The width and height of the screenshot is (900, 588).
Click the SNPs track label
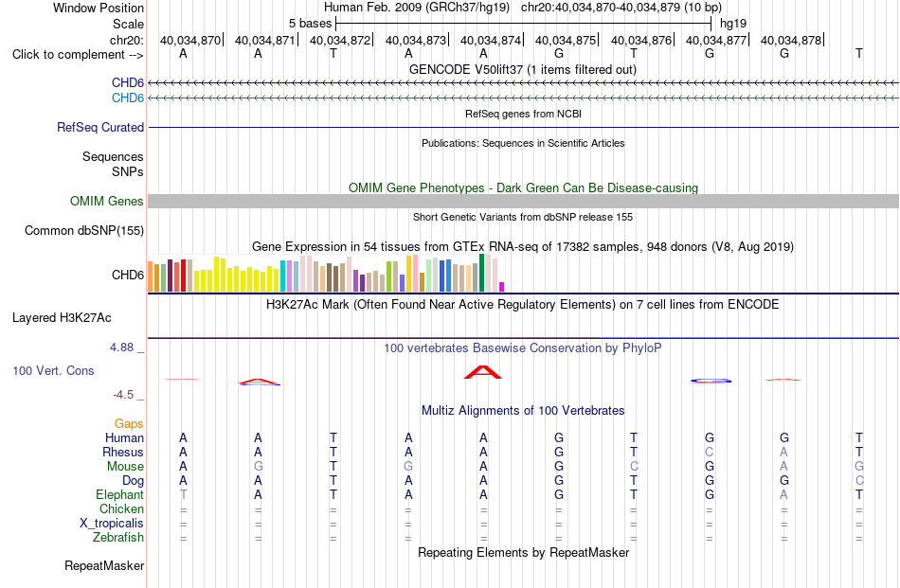point(128,171)
